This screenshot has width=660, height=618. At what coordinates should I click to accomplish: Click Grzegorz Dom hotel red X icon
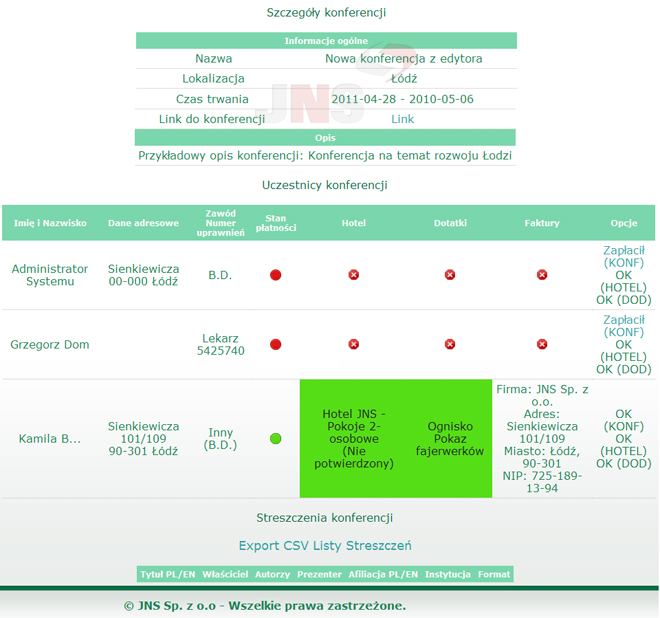click(353, 344)
